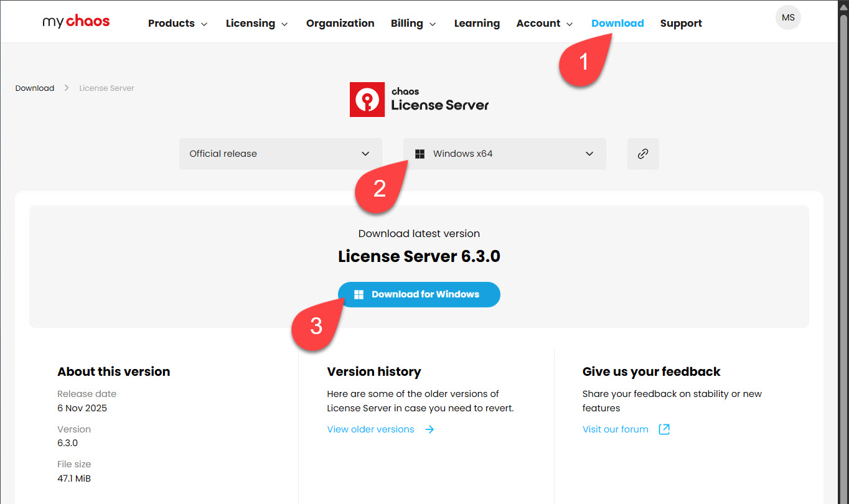The height and width of the screenshot is (504, 849).
Task: Click the Download breadcrumb link
Action: [35, 88]
